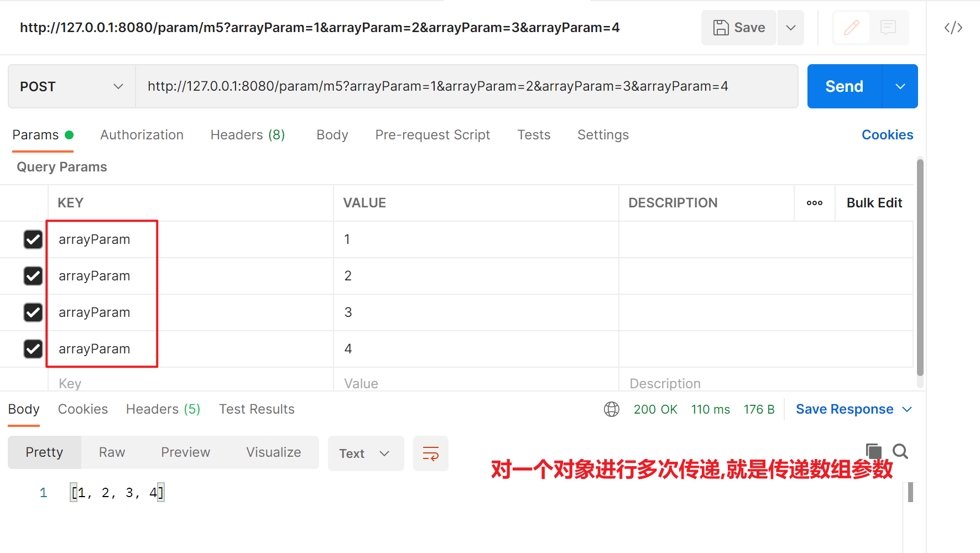
Task: Open the code snippet icon
Action: click(x=953, y=28)
